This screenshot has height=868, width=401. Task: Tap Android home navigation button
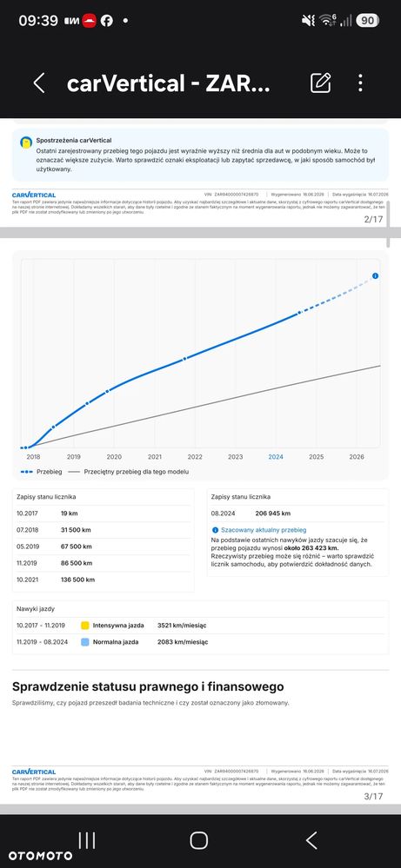[199, 840]
